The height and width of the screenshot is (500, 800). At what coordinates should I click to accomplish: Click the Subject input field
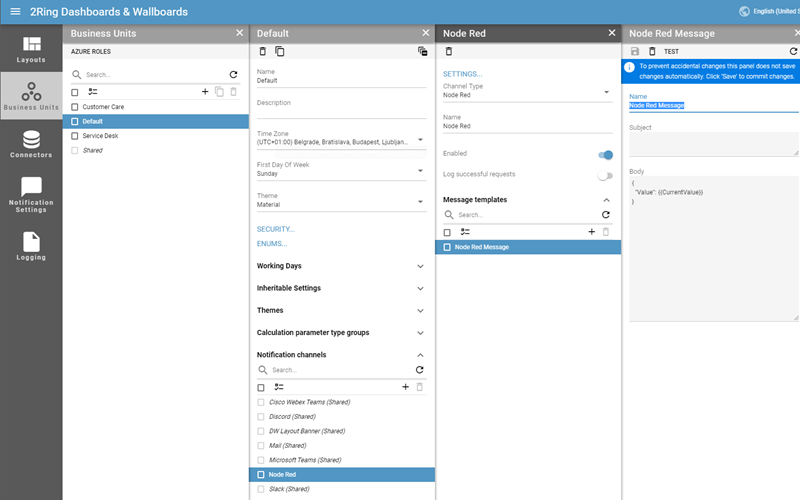712,145
